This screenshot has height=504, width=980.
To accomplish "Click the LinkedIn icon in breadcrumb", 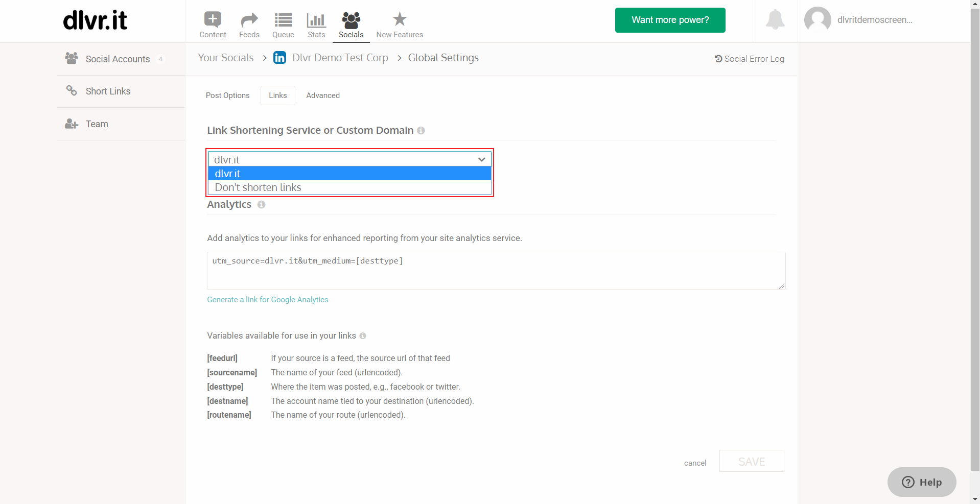I will point(279,58).
